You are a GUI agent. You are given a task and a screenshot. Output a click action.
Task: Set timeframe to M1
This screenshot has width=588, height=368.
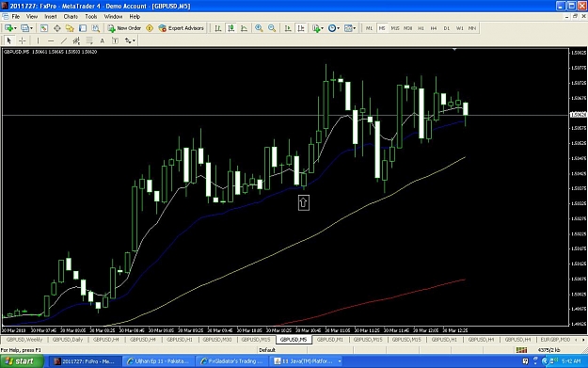coord(369,28)
